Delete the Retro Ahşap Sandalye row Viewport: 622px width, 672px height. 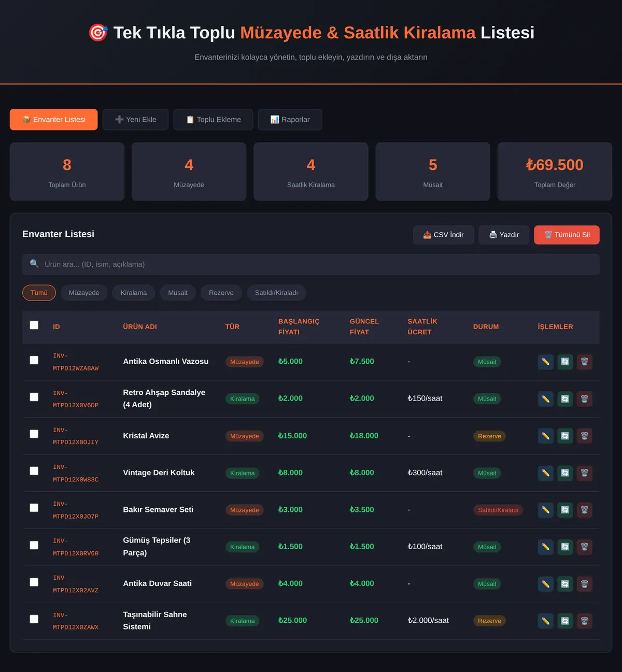pos(584,399)
